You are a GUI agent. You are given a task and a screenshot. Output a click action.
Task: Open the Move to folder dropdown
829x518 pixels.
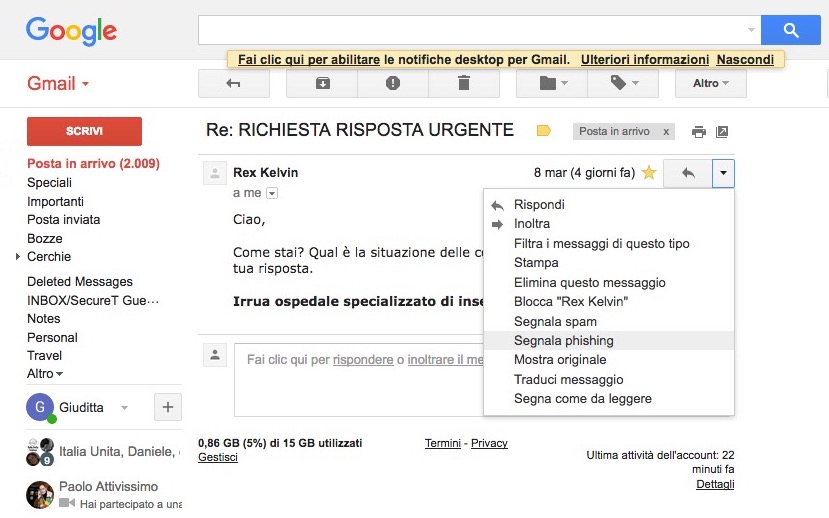tap(552, 84)
